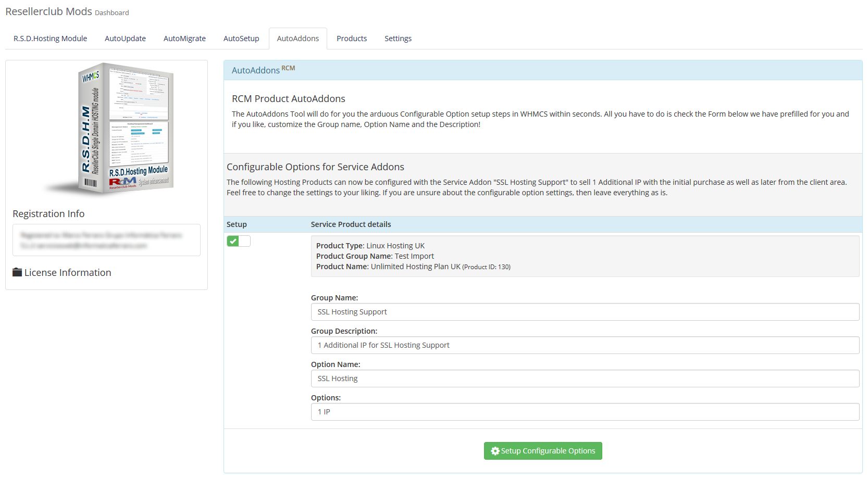Click the Group Description label
868x480 pixels.
click(344, 331)
